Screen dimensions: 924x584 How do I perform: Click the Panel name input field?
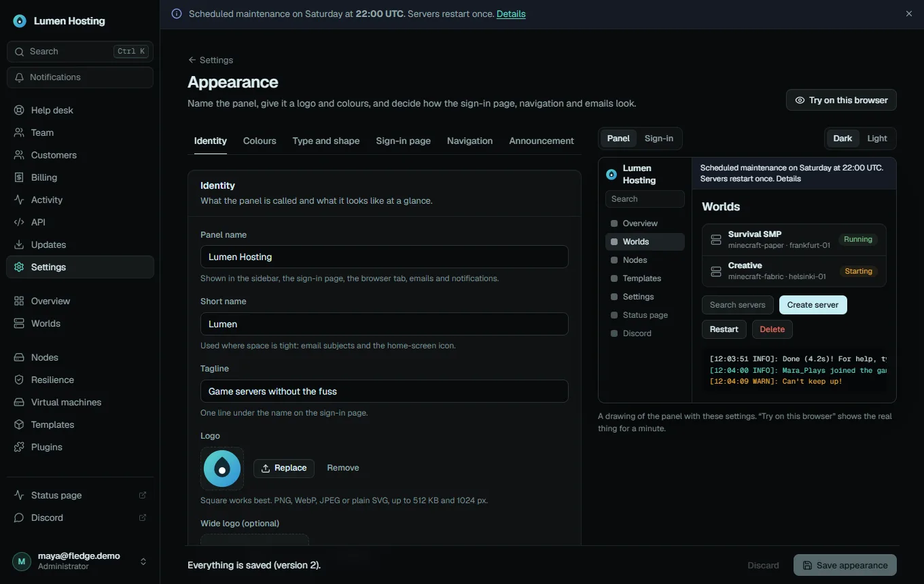tap(385, 257)
